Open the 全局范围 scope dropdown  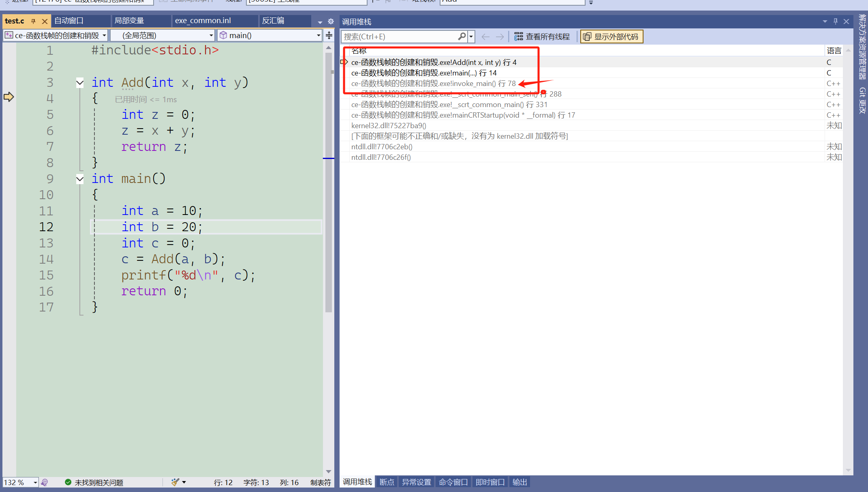(x=211, y=35)
